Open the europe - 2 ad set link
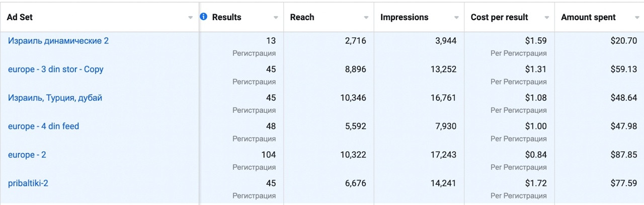 tap(27, 155)
